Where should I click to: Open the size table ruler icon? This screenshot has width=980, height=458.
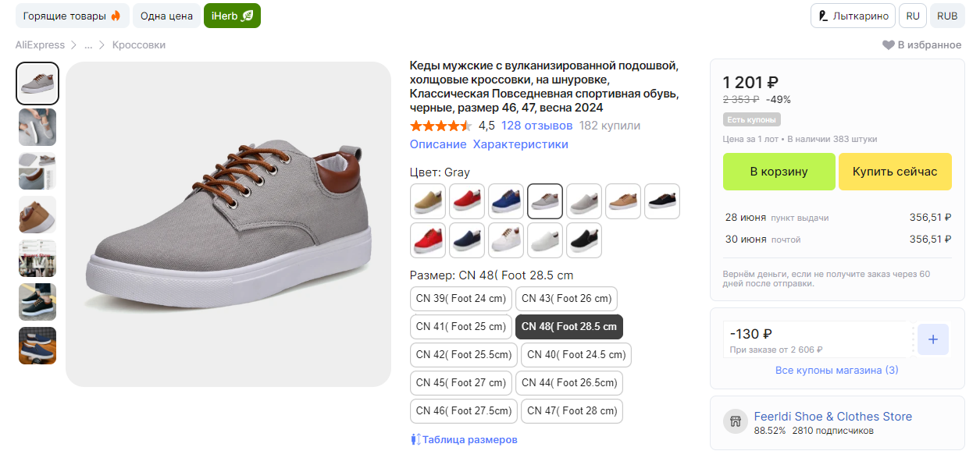(415, 439)
